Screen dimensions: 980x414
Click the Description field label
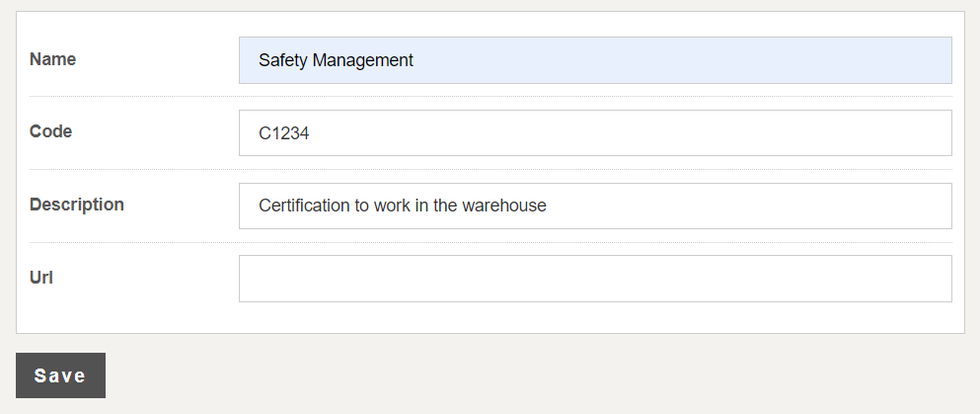(76, 205)
